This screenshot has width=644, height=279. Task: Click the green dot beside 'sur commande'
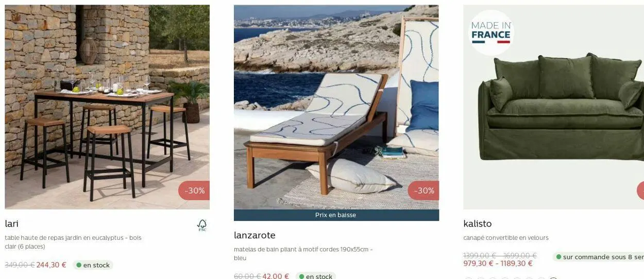[559, 256]
